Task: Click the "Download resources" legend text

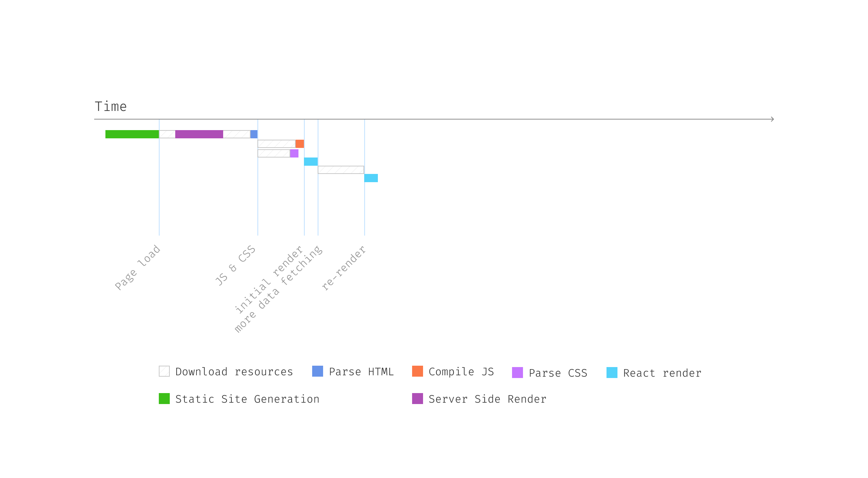Action: click(234, 372)
